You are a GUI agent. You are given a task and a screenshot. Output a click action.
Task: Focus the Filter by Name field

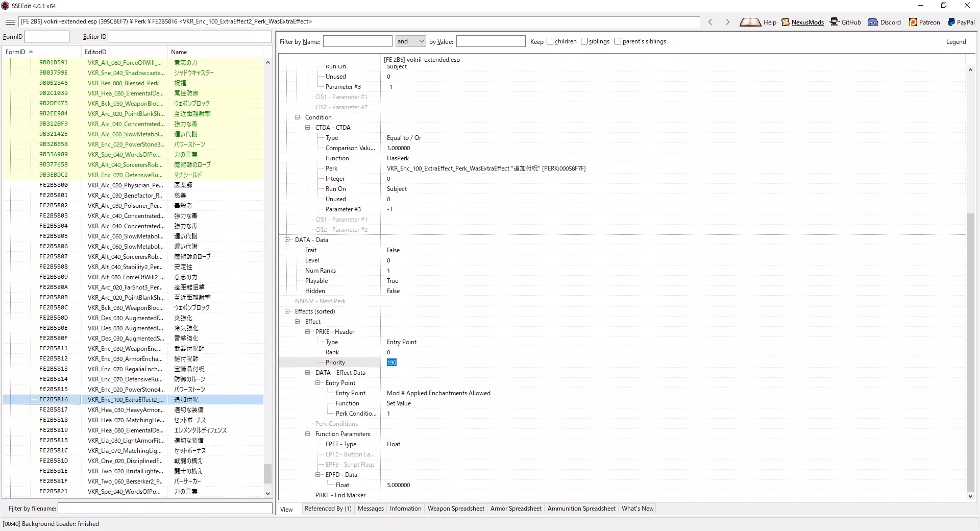(x=357, y=41)
